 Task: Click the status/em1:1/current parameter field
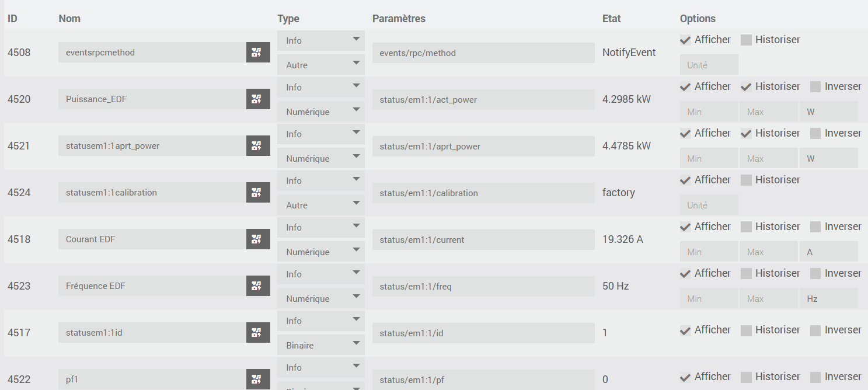click(x=483, y=239)
